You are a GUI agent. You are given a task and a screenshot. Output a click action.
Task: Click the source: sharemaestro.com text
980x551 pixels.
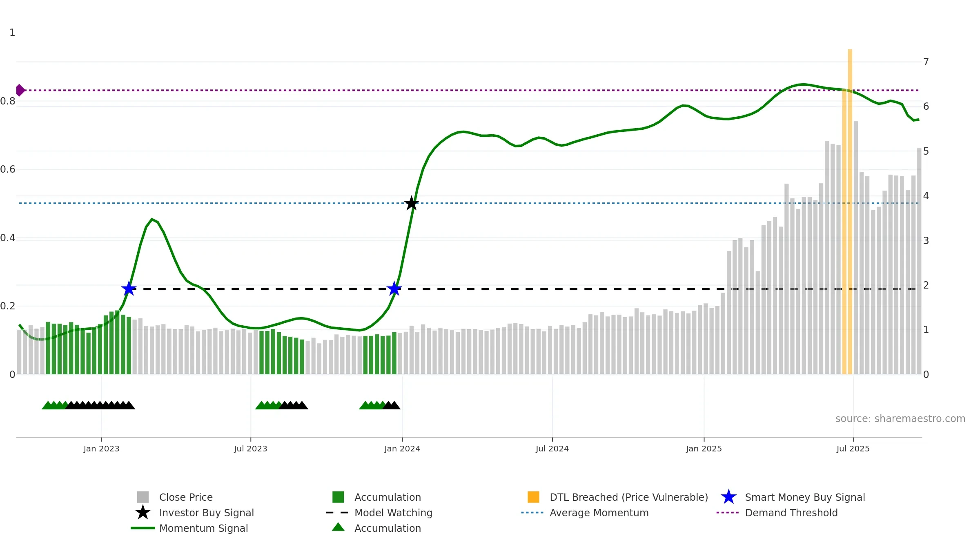[900, 418]
